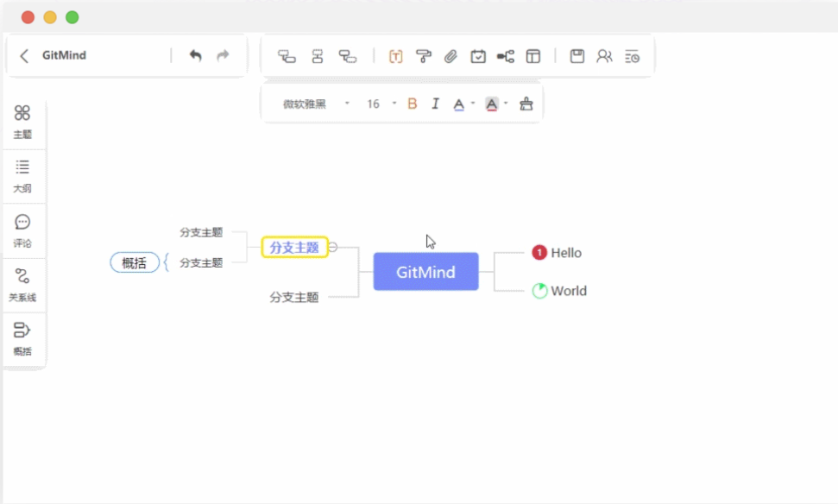Select the lower-left 分支主题 node
Image resolution: width=838 pixels, height=504 pixels.
click(294, 297)
